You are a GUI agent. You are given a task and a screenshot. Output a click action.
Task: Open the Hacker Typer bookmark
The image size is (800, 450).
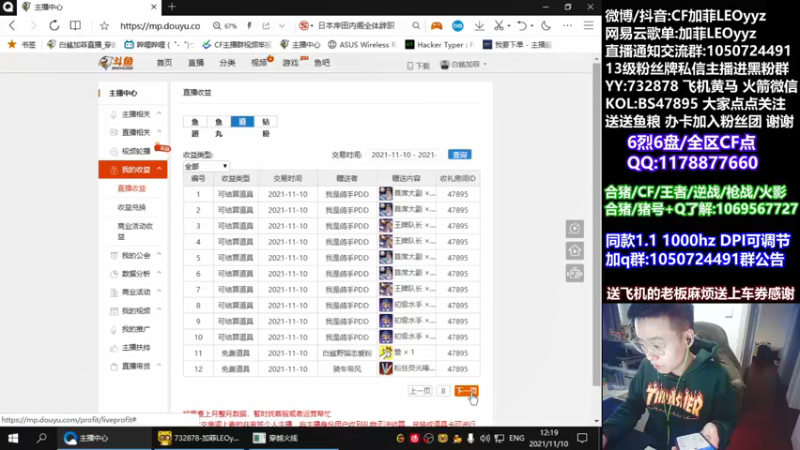tap(440, 45)
